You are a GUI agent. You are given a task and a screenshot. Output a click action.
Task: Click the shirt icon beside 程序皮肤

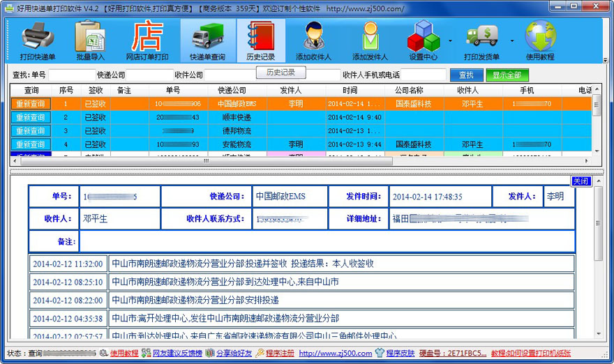pos(380,353)
